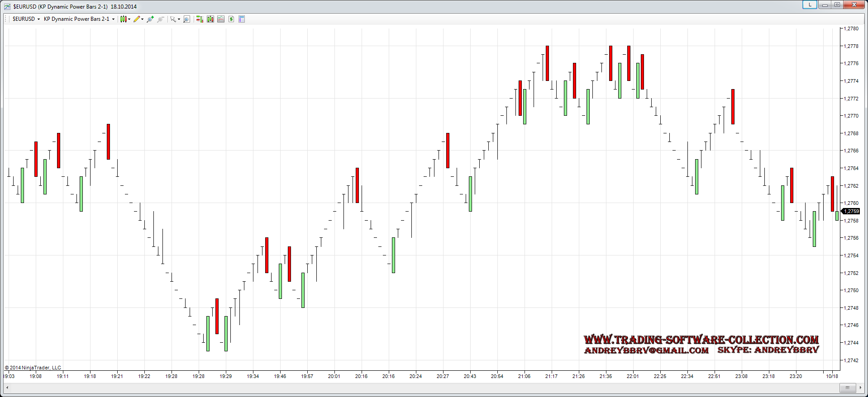Expand the drawing tools dropdown arrow
Image resolution: width=868 pixels, height=397 pixels.
pyautogui.click(x=143, y=19)
